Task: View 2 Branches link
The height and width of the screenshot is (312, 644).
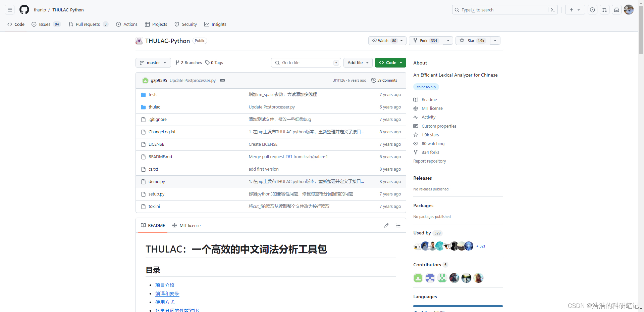Action: [x=189, y=63]
